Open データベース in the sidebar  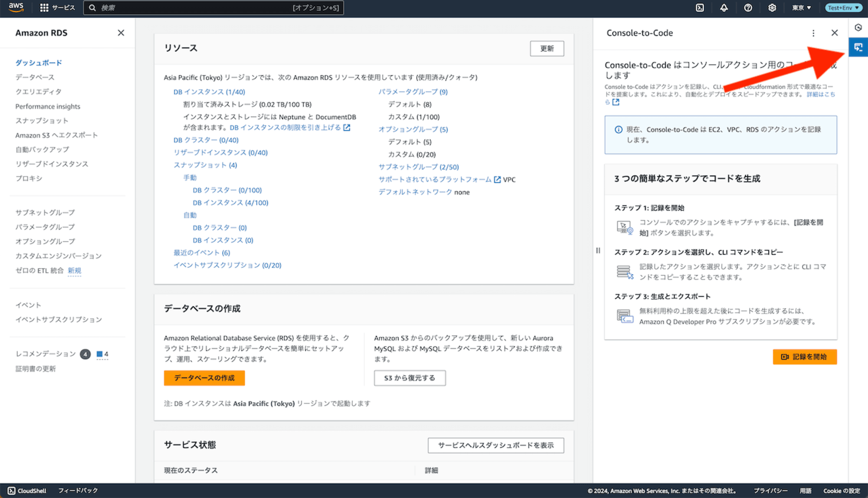click(x=35, y=77)
